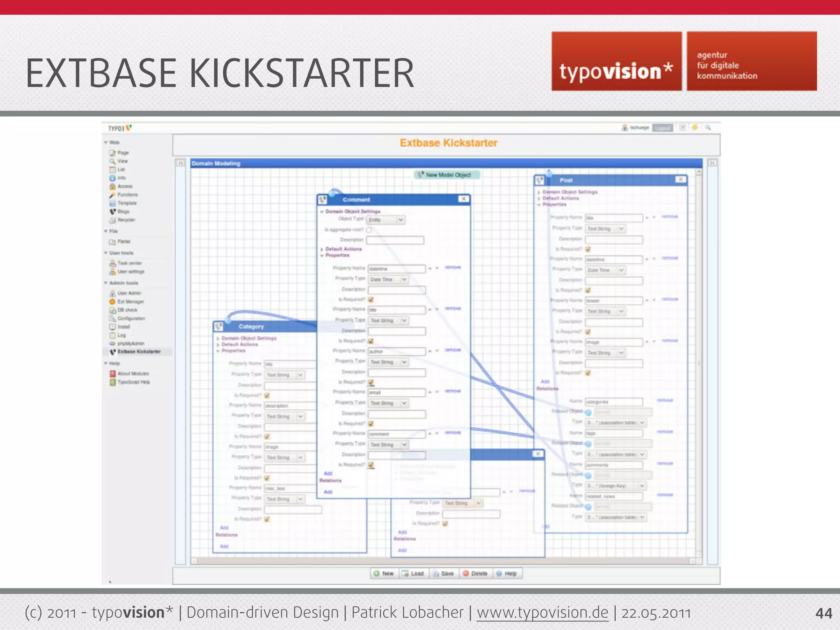Open the User Admin module
840x630 pixels.
point(126,293)
